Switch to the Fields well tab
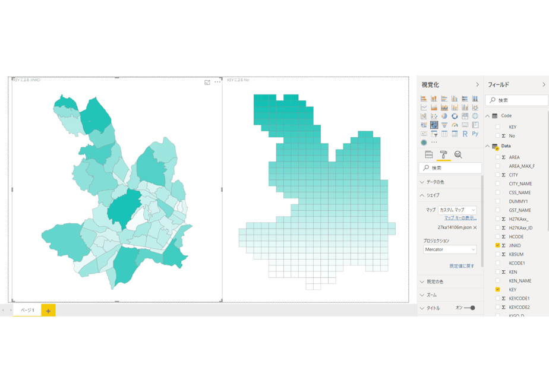 coord(428,154)
